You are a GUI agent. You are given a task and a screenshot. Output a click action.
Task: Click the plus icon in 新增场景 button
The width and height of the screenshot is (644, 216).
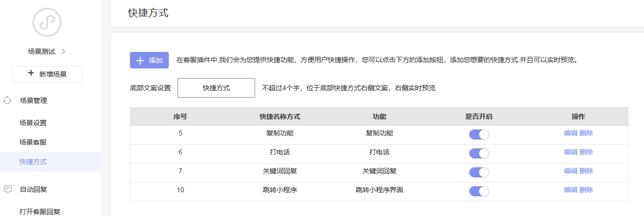[31, 73]
